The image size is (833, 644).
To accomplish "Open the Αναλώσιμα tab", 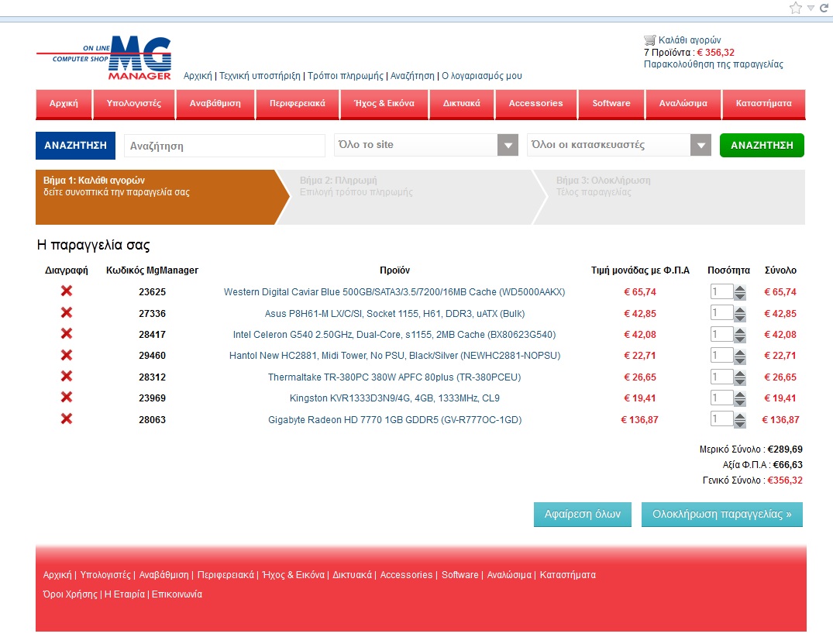I will [683, 104].
